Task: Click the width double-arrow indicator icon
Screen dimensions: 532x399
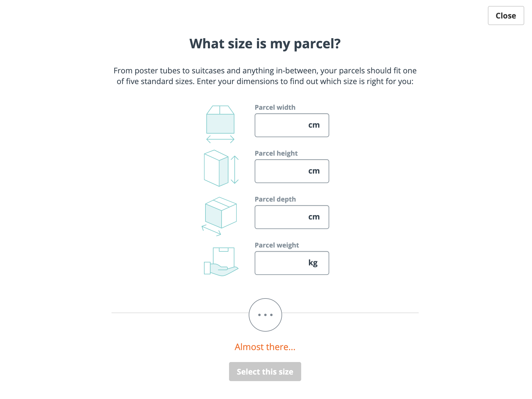Action: [220, 139]
